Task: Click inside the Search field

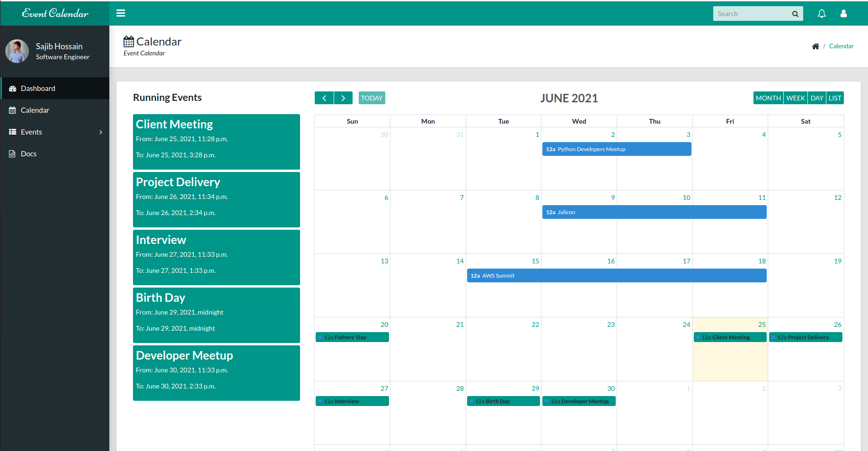Action: click(748, 13)
